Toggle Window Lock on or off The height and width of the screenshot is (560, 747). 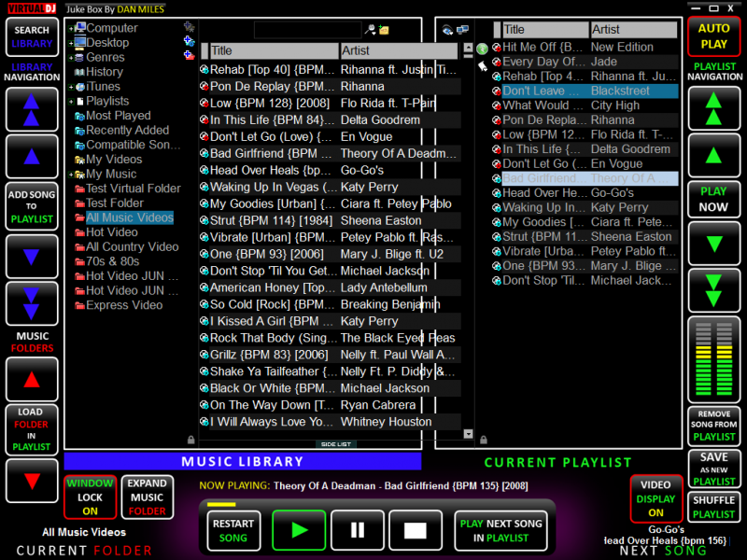click(90, 497)
